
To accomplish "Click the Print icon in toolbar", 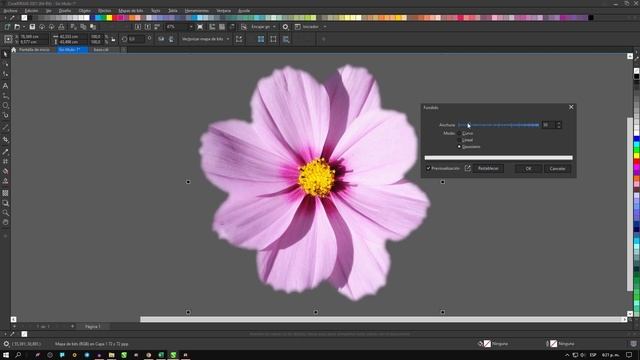I will [61, 27].
